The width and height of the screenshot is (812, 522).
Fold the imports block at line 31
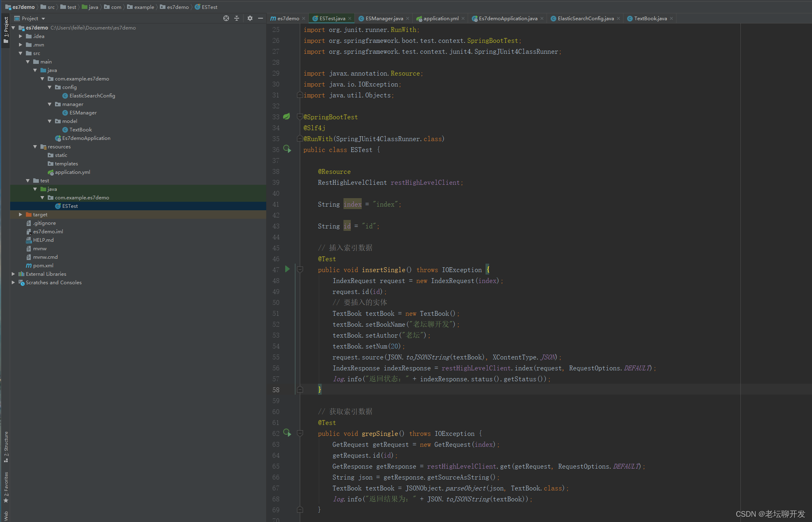click(x=300, y=95)
